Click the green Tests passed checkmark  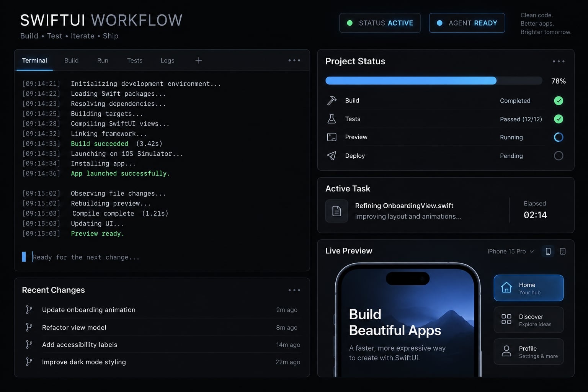(559, 119)
